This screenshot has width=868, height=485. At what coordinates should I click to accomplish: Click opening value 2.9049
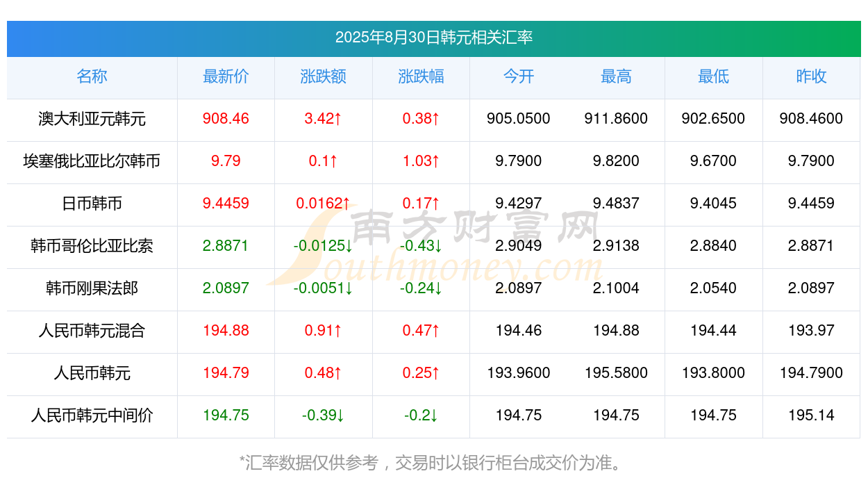[519, 246]
